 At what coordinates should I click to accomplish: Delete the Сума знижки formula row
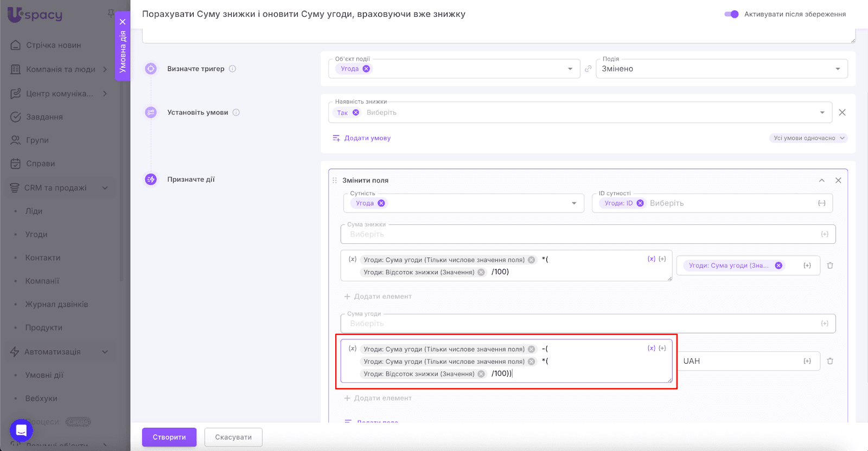coord(829,266)
